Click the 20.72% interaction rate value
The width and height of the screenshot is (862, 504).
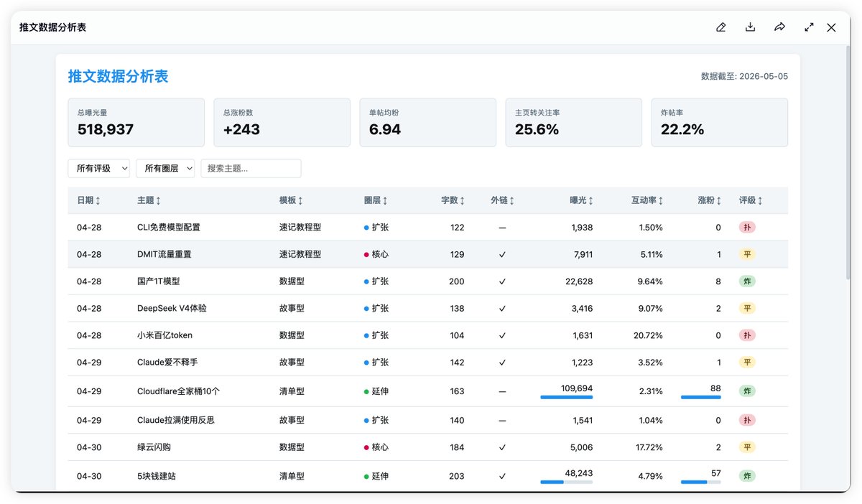(x=648, y=335)
